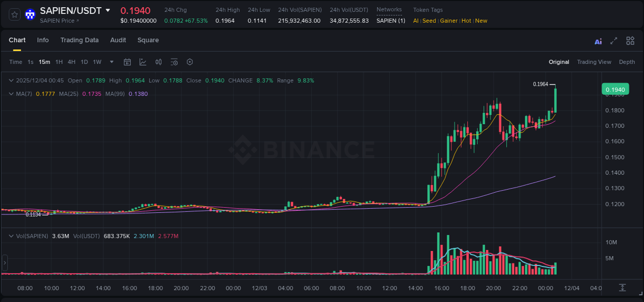The image size is (644, 302).
Task: Select the 1H timeframe
Action: 60,62
